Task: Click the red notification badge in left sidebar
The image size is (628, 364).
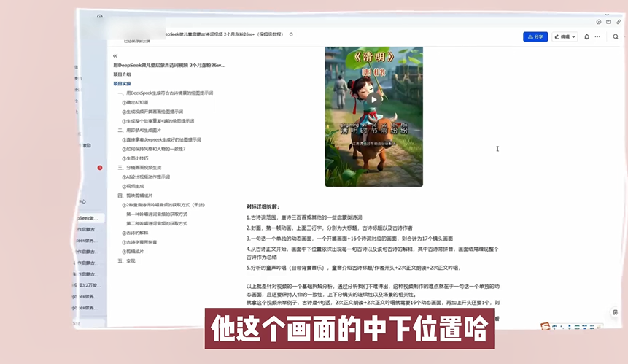Action: tap(100, 168)
